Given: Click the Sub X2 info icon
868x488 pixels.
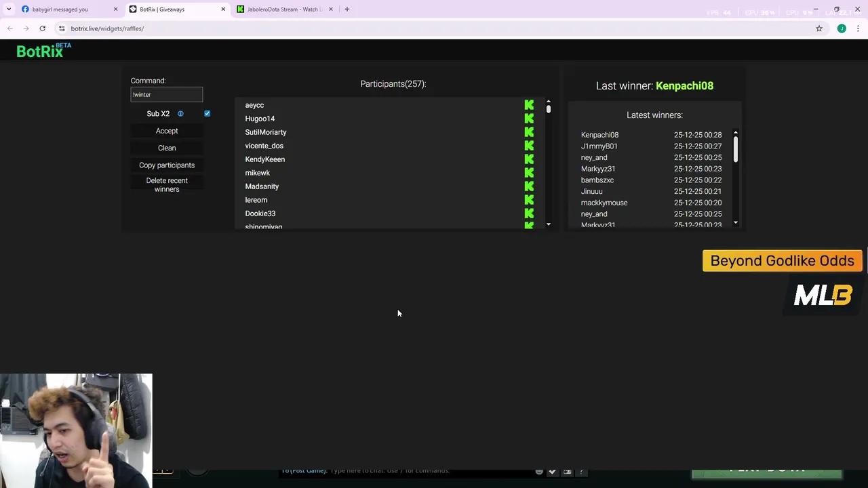Looking at the screenshot, I should coord(180,114).
